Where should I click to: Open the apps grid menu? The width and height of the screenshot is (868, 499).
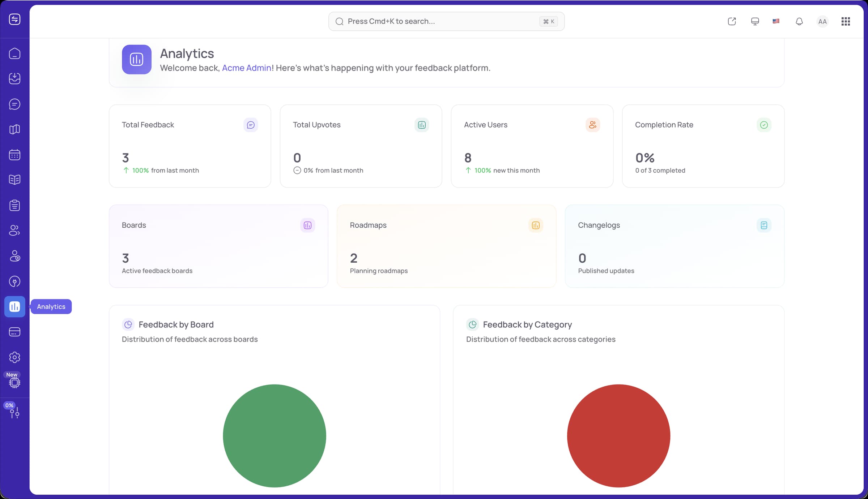[846, 21]
